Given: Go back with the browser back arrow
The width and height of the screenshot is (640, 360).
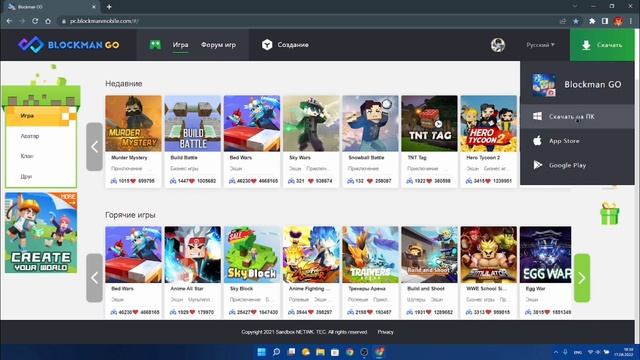Looking at the screenshot, I should 9,21.
